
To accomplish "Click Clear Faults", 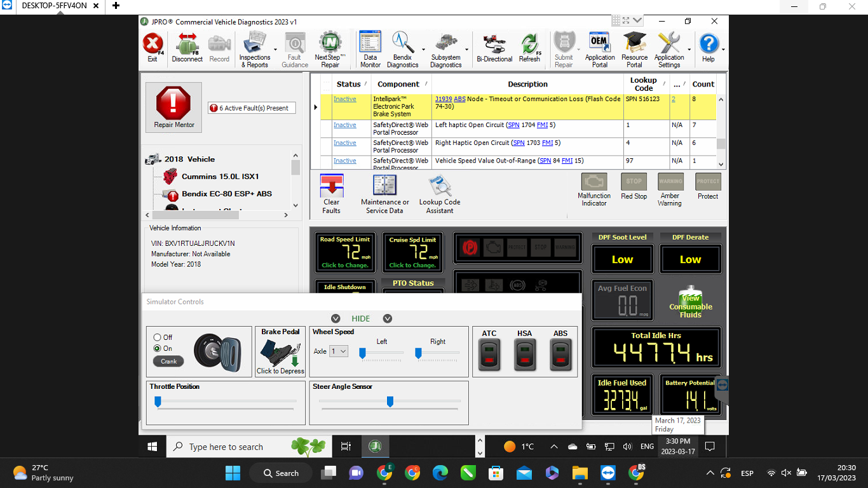I will tap(331, 191).
